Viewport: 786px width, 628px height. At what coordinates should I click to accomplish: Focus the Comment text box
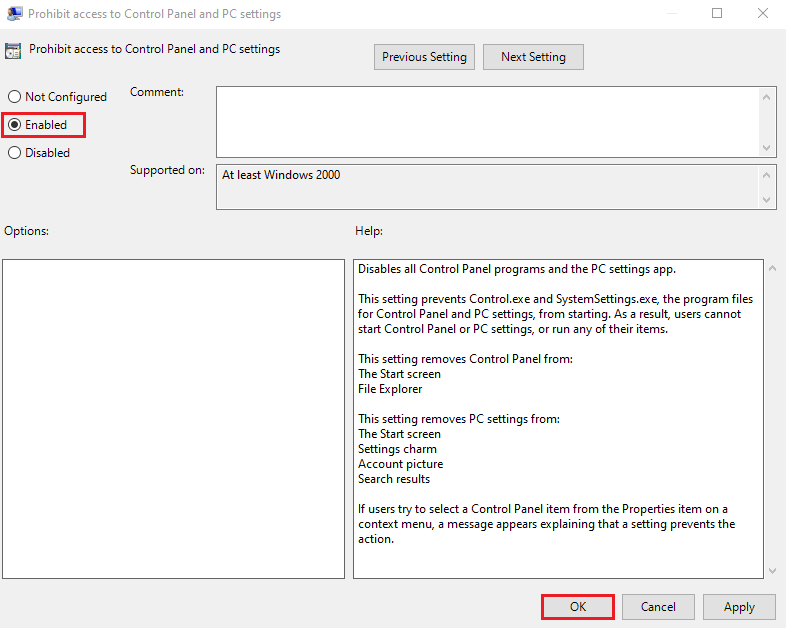tap(487, 121)
